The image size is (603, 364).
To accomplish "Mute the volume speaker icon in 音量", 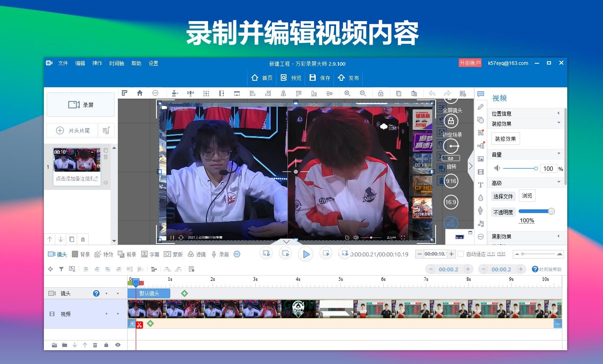I will tap(497, 168).
